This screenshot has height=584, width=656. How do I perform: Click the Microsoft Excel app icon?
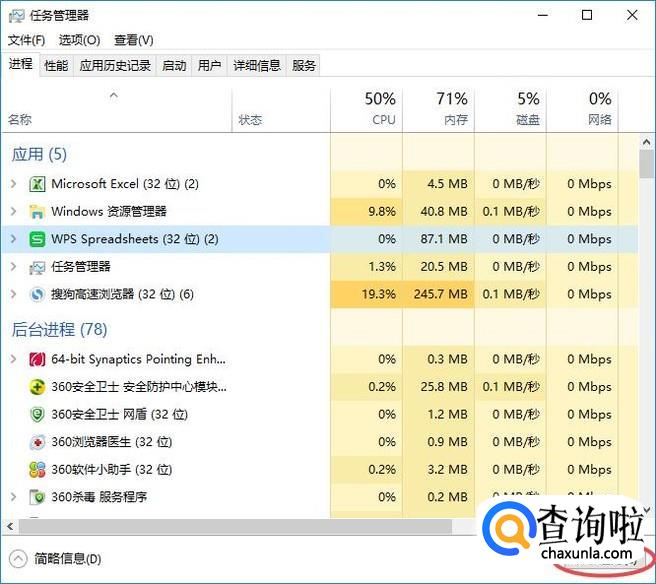(x=37, y=184)
